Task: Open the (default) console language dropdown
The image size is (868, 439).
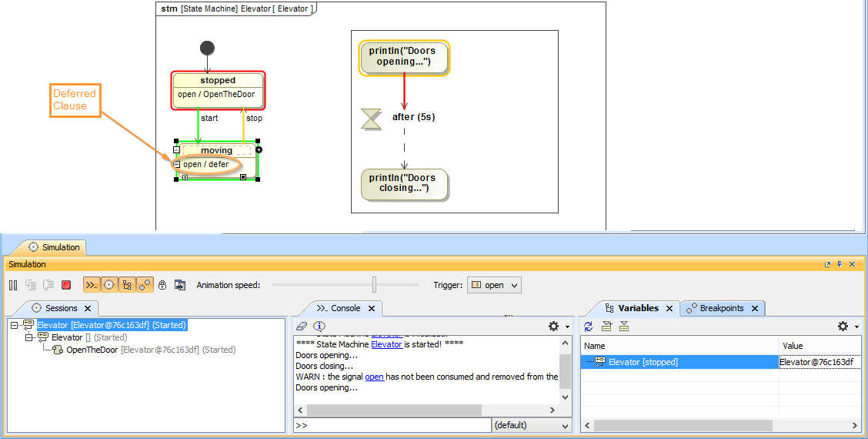Action: [x=531, y=425]
